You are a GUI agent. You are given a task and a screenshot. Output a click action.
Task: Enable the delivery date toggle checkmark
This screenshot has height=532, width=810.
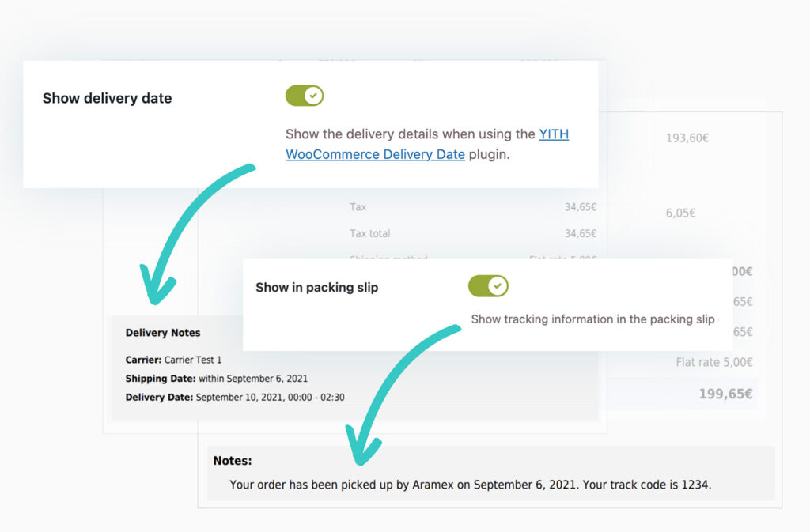point(305,95)
